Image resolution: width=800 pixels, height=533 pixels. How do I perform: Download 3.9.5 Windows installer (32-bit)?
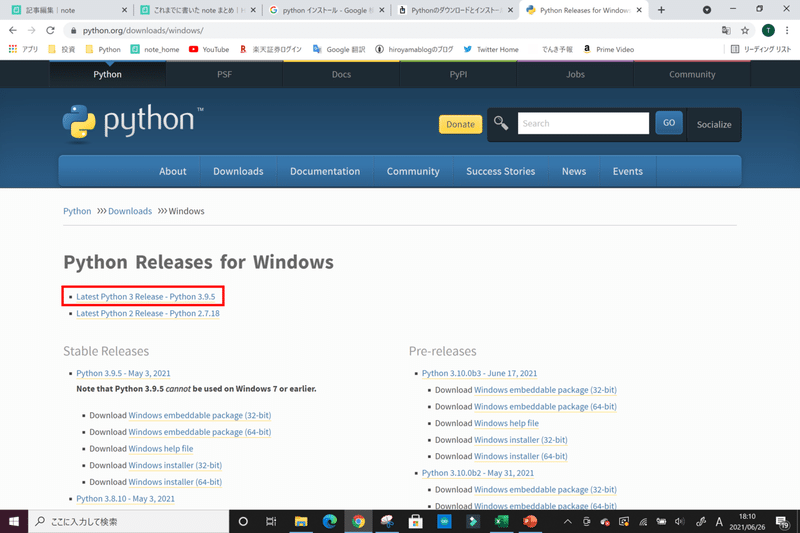175,465
